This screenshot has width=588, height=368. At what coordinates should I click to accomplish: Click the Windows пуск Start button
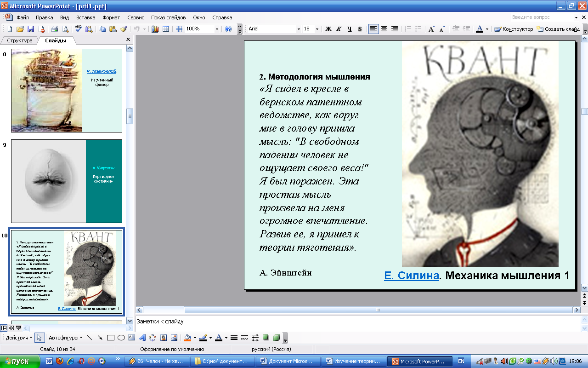pyautogui.click(x=20, y=362)
